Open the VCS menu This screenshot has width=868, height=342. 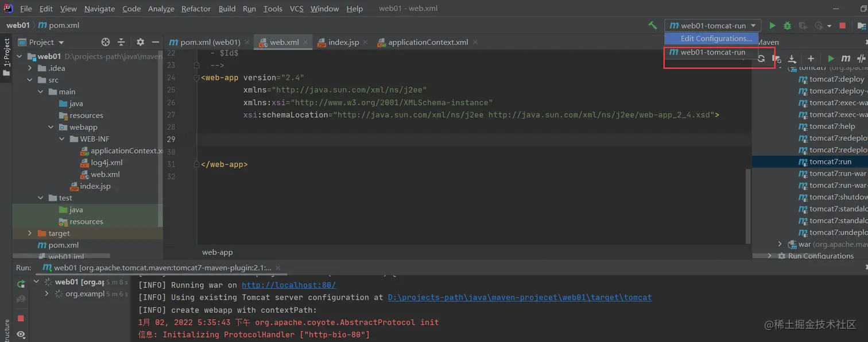[297, 9]
